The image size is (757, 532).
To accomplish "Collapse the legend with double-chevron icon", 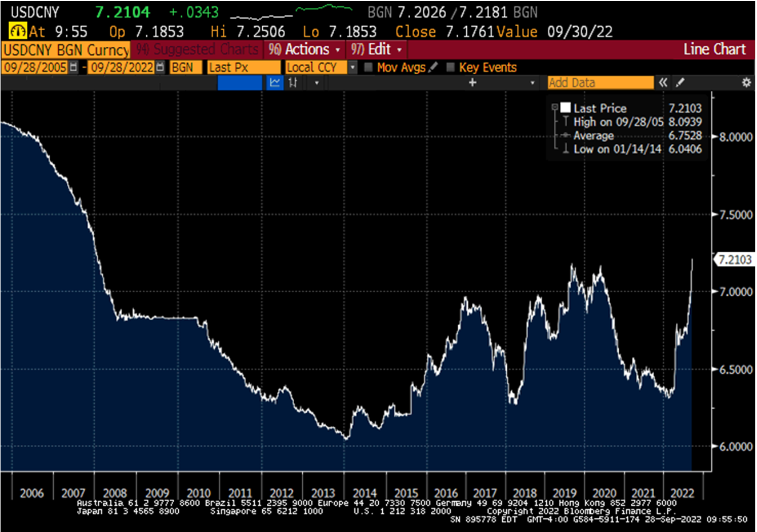I will pyautogui.click(x=663, y=82).
